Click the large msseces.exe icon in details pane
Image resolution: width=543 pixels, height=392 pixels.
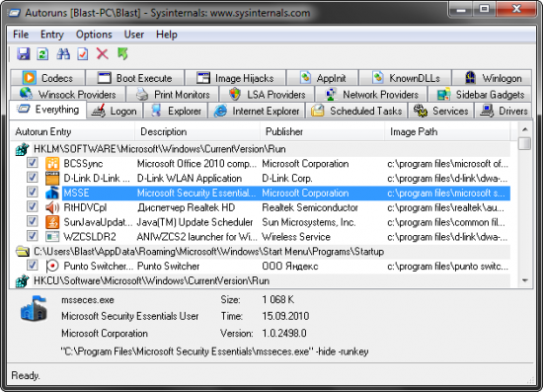[34, 308]
